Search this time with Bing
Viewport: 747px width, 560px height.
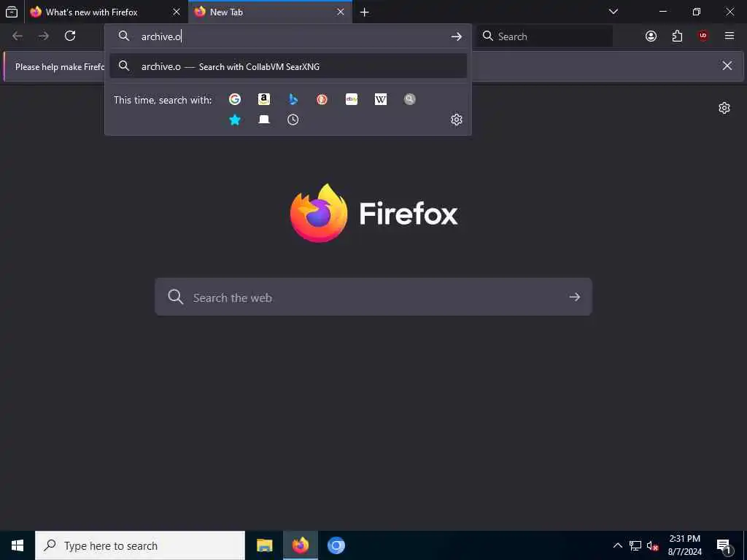293,99
